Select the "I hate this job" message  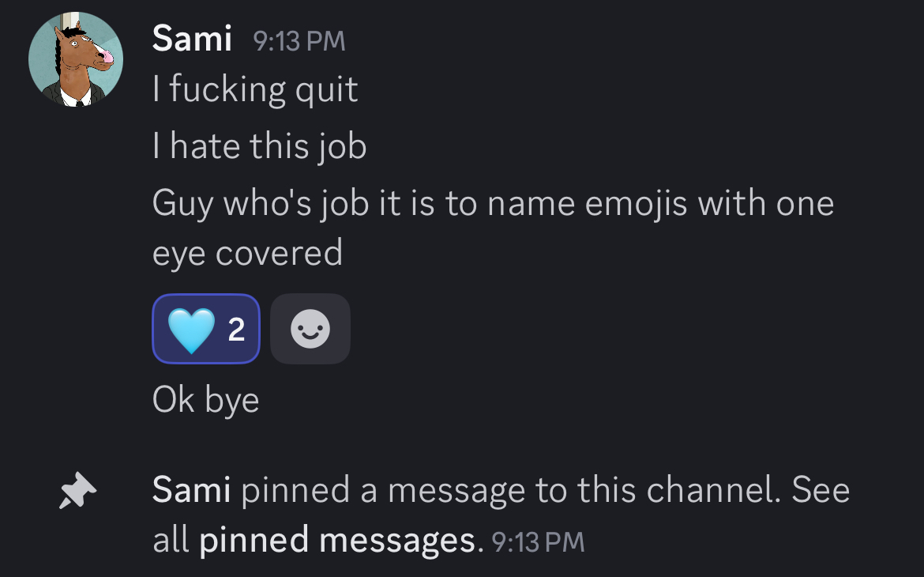[x=260, y=146]
